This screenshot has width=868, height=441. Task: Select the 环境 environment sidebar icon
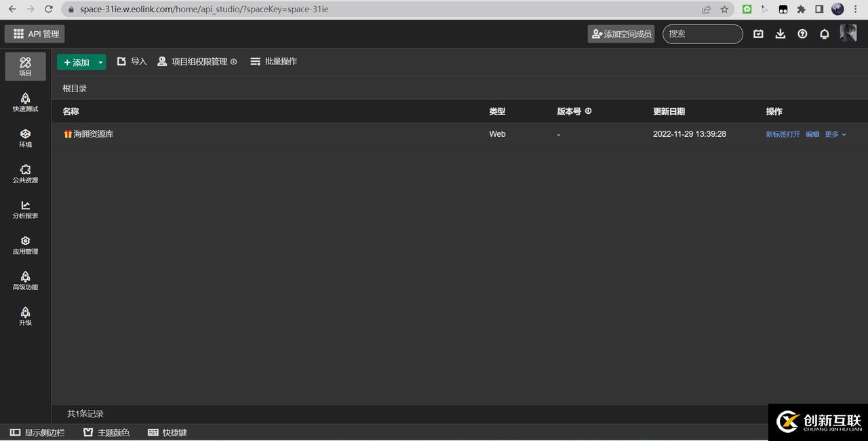tap(25, 138)
